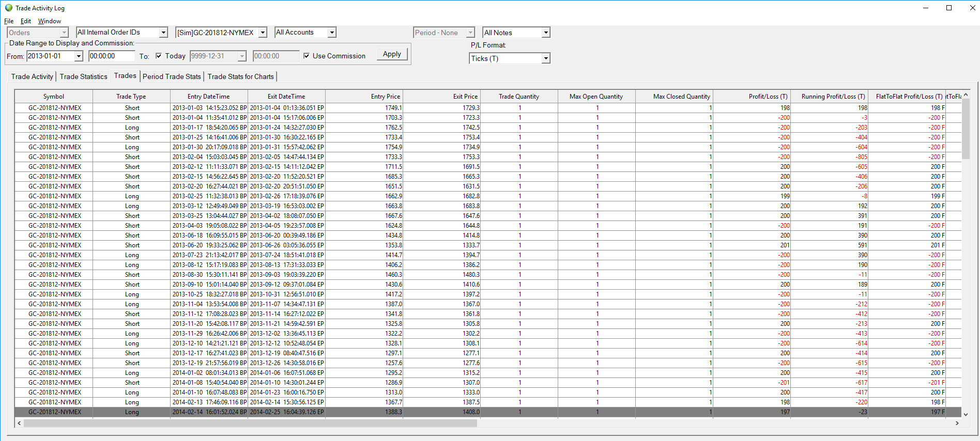Switch to the Trade Statistics tab
Viewport: 980px width, 441px height.
click(x=84, y=76)
